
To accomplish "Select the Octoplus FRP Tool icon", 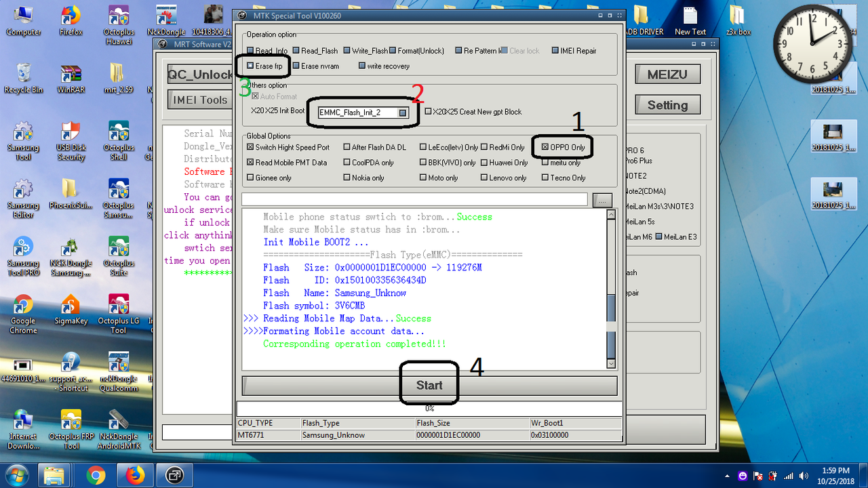I will [x=71, y=429].
